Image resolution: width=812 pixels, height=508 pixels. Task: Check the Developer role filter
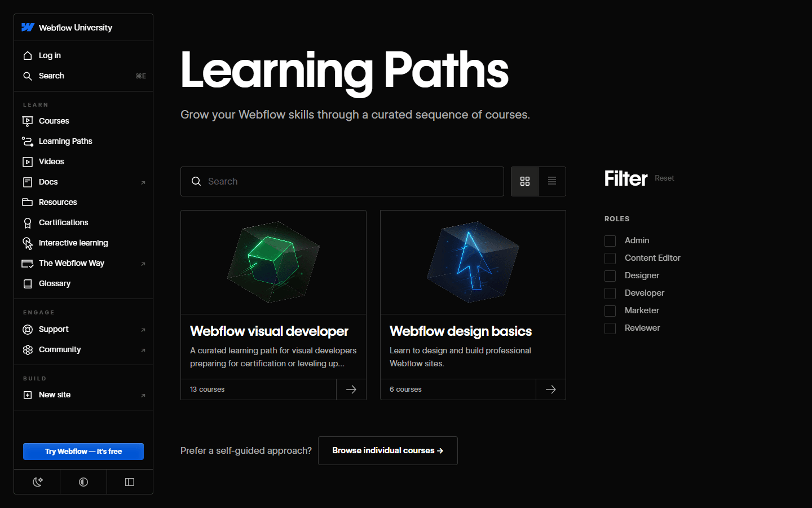tap(610, 294)
